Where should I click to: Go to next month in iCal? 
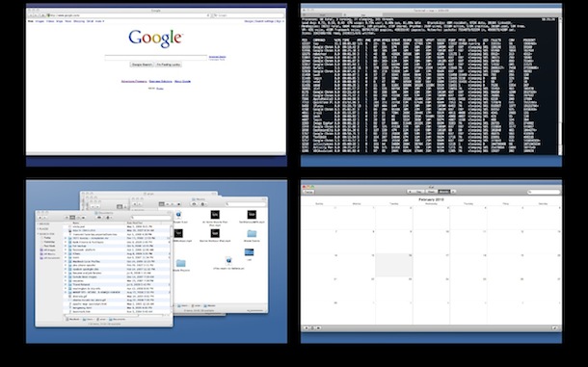(453, 192)
